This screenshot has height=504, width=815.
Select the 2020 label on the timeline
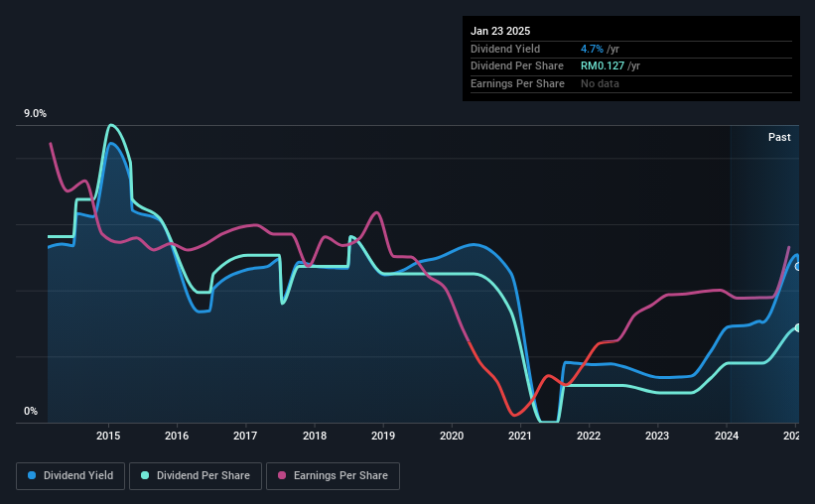pyautogui.click(x=451, y=436)
